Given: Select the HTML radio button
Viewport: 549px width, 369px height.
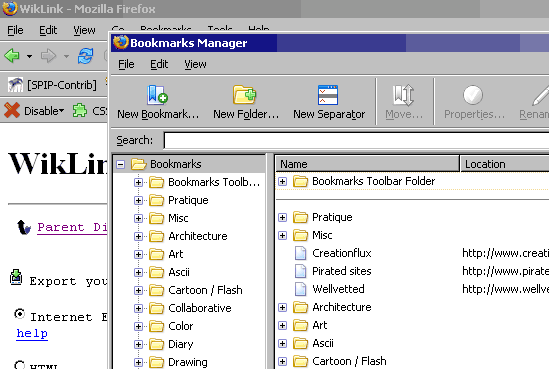Looking at the screenshot, I should (20, 364).
